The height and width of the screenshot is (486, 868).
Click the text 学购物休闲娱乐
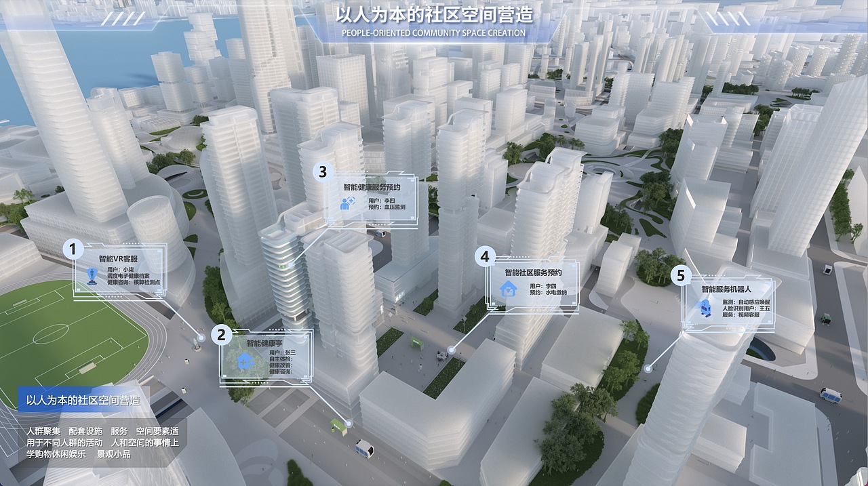pos(56,454)
